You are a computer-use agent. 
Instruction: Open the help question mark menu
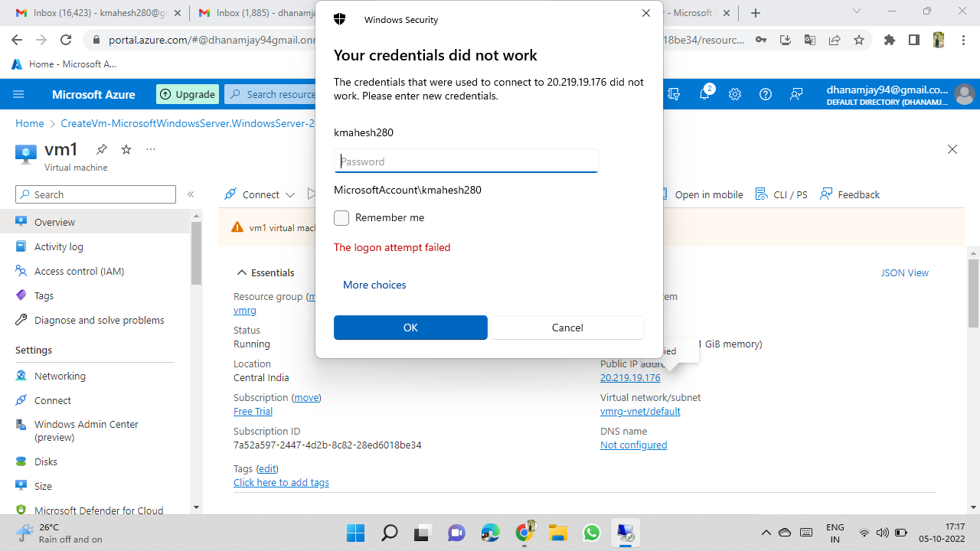pos(766,94)
